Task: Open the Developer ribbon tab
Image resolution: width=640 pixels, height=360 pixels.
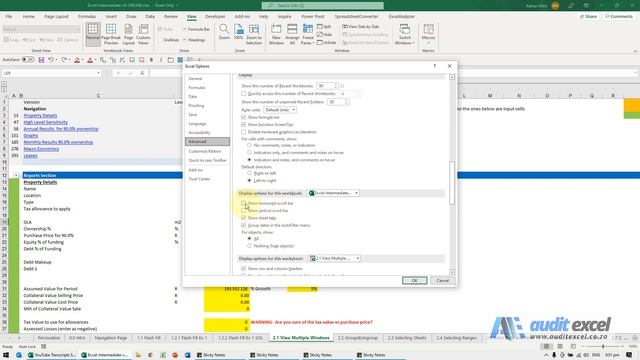Action: tap(215, 17)
